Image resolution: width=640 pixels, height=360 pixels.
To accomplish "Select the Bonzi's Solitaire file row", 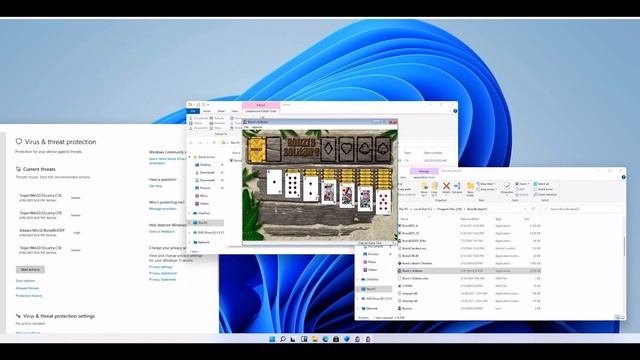I will (x=469, y=271).
